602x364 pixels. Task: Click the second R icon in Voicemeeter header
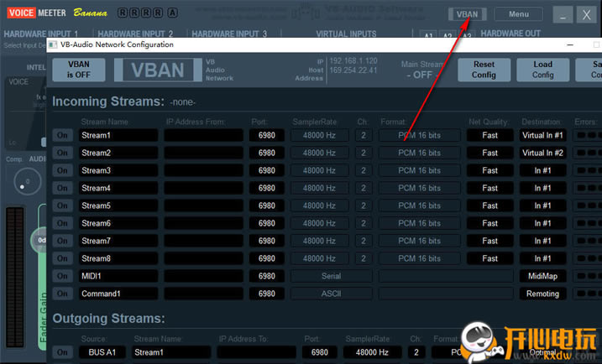(x=134, y=13)
